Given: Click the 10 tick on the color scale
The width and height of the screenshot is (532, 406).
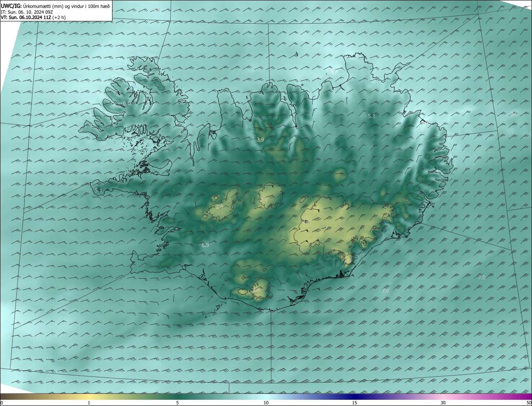Looking at the screenshot, I should (266, 403).
